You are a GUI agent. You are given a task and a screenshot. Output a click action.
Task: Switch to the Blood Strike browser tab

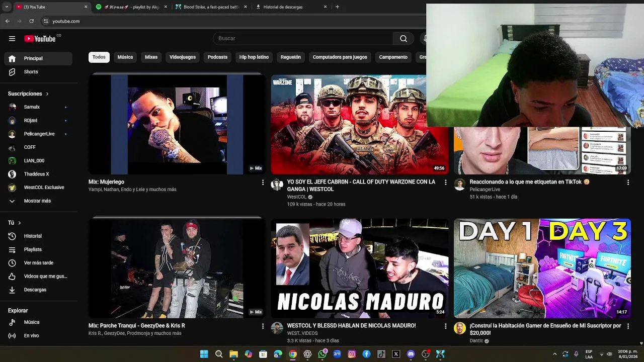pos(211,7)
